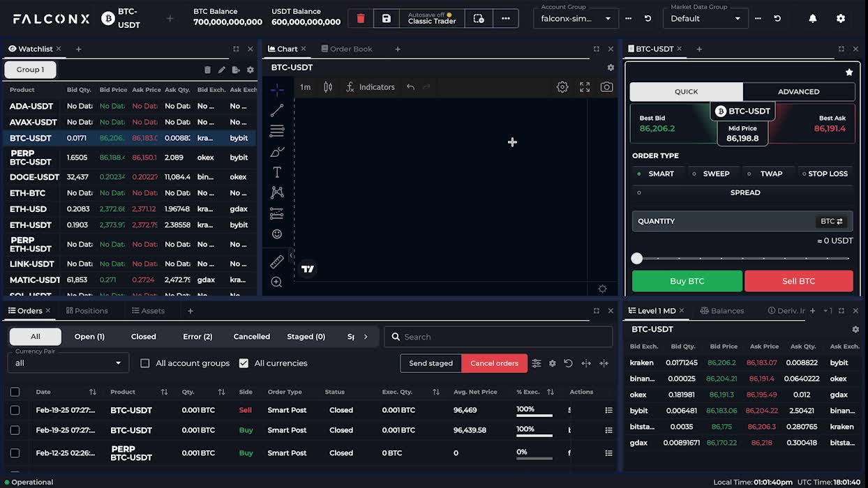The image size is (868, 488).
Task: Save layout with floppy disk icon
Action: (x=386, y=19)
